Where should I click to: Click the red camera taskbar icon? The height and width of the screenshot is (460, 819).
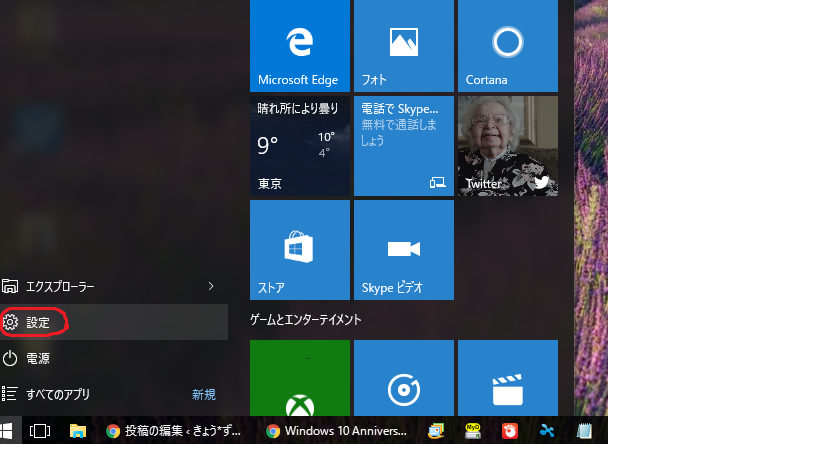click(x=510, y=431)
